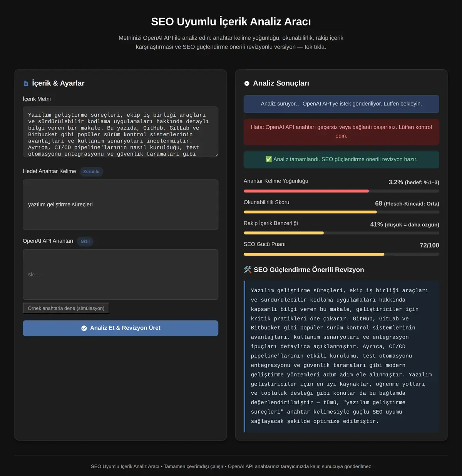The height and width of the screenshot is (476, 462).
Task: Click the 'Analiz tamamlandı' success message
Action: (341, 159)
